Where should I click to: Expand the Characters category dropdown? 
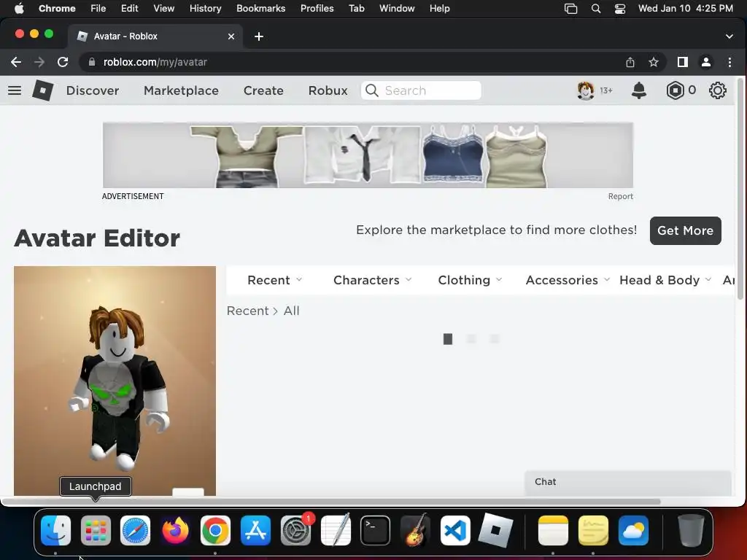373,280
